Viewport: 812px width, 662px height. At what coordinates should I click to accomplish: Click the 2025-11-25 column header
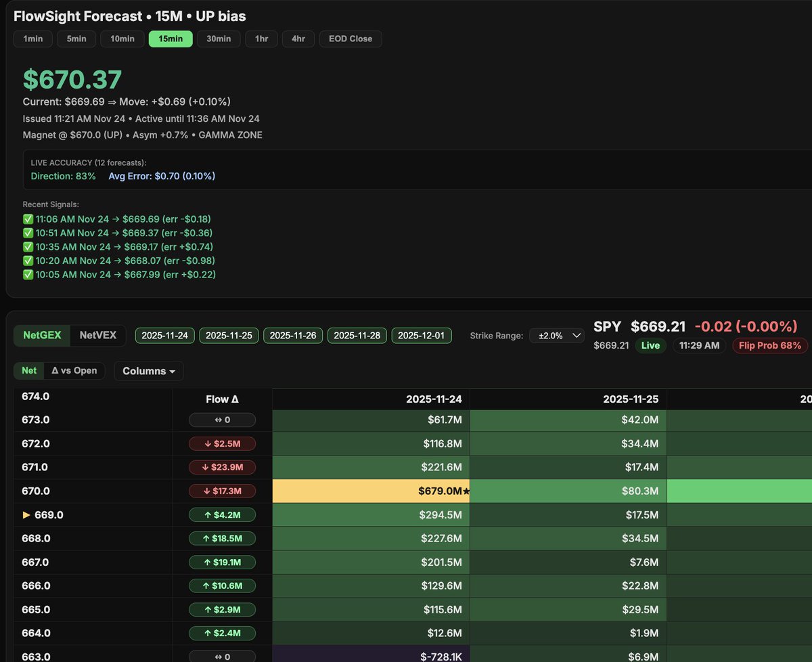click(568, 399)
